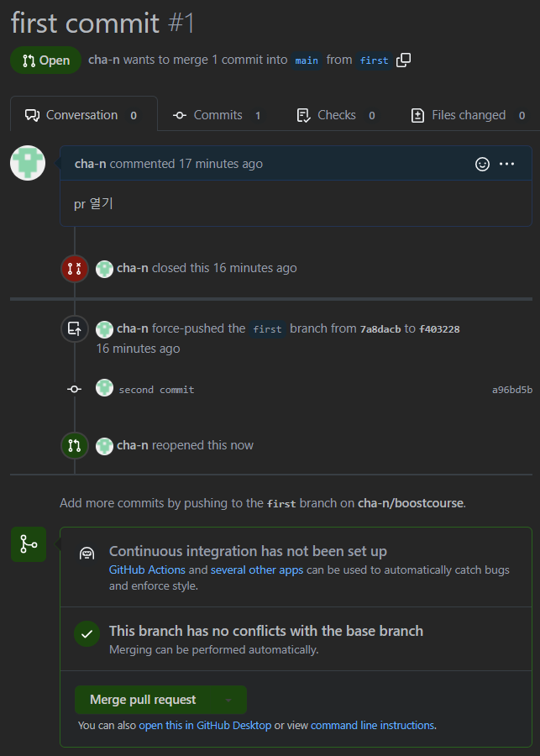Switch to the Checks tab
The width and height of the screenshot is (540, 756).
(x=337, y=115)
